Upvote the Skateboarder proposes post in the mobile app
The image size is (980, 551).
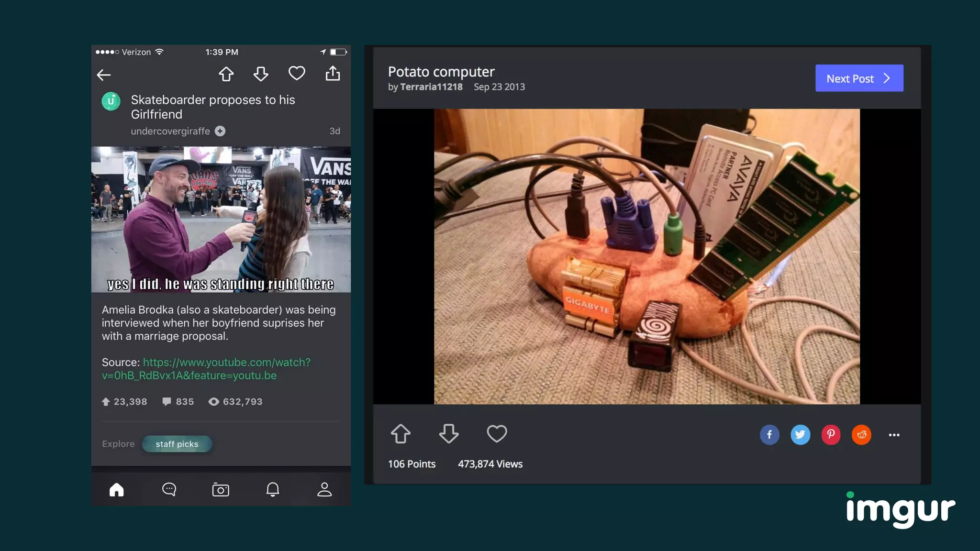pos(226,74)
